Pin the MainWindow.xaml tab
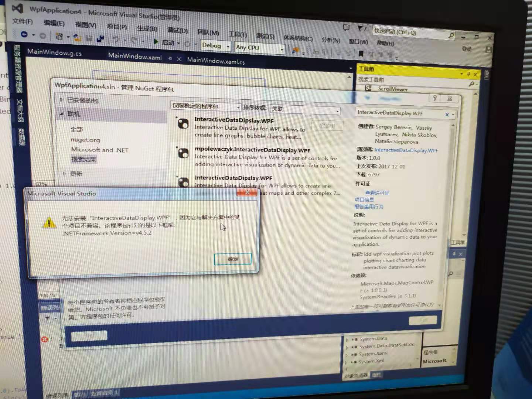532x399 pixels. tap(170, 58)
